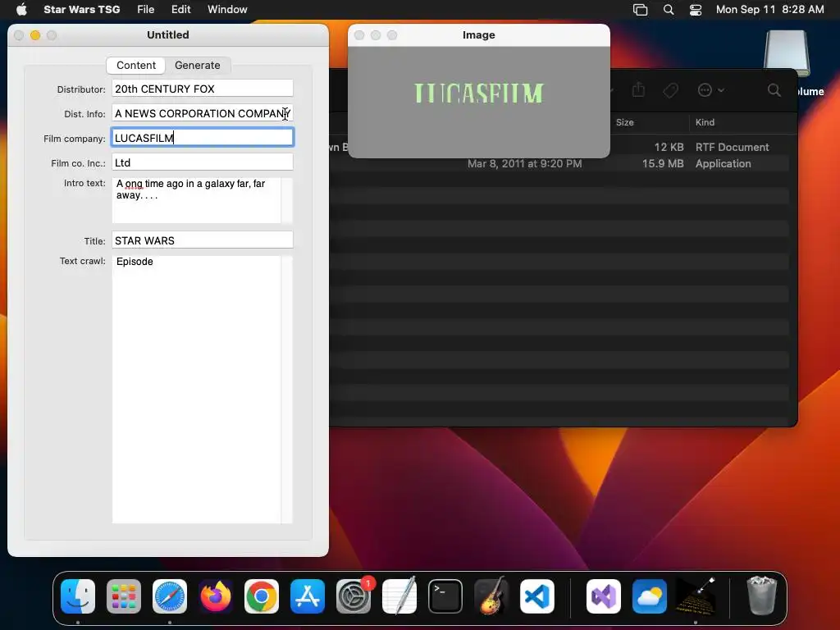The height and width of the screenshot is (630, 840).
Task: Open Visual Studio Code in the Dock
Action: [537, 596]
